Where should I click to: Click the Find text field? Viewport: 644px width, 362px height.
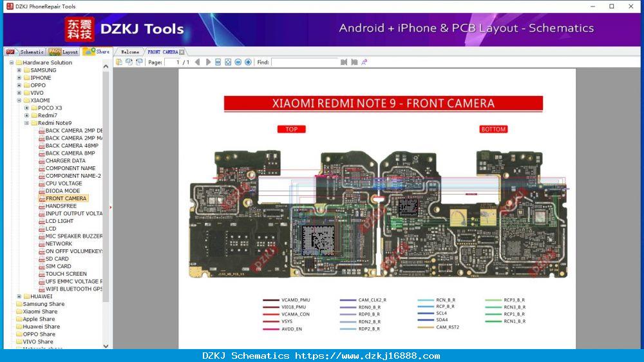pos(305,62)
